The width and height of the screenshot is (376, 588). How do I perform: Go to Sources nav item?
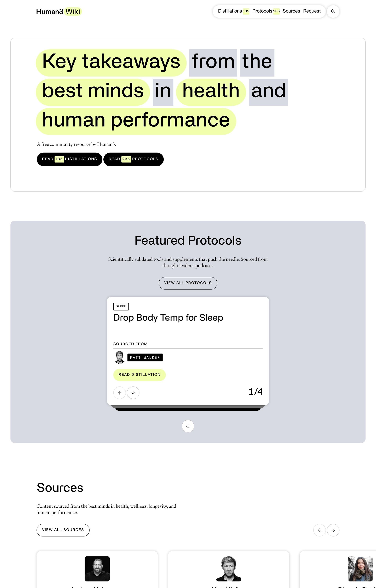point(291,11)
